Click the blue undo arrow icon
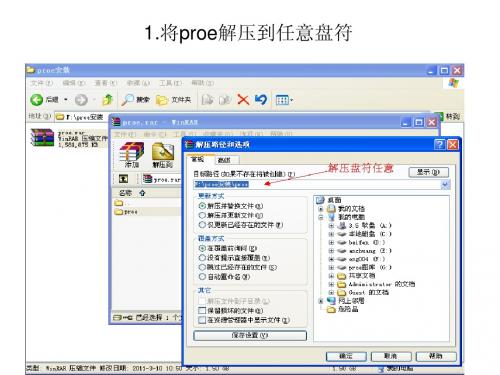The image size is (500, 375). [261, 100]
